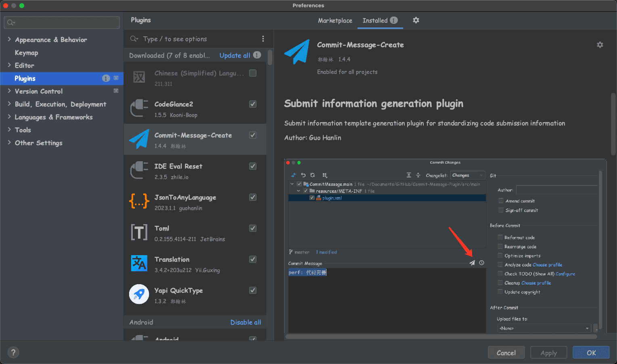Enable the Chinese (Simplified) Language plugin checkbox
Viewport: 617px width, 364px height.
(x=253, y=73)
